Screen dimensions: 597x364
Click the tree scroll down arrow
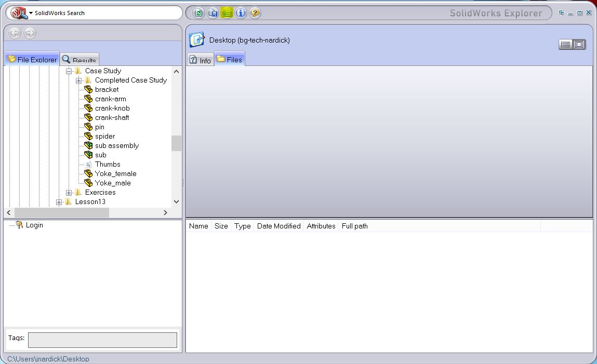point(176,201)
